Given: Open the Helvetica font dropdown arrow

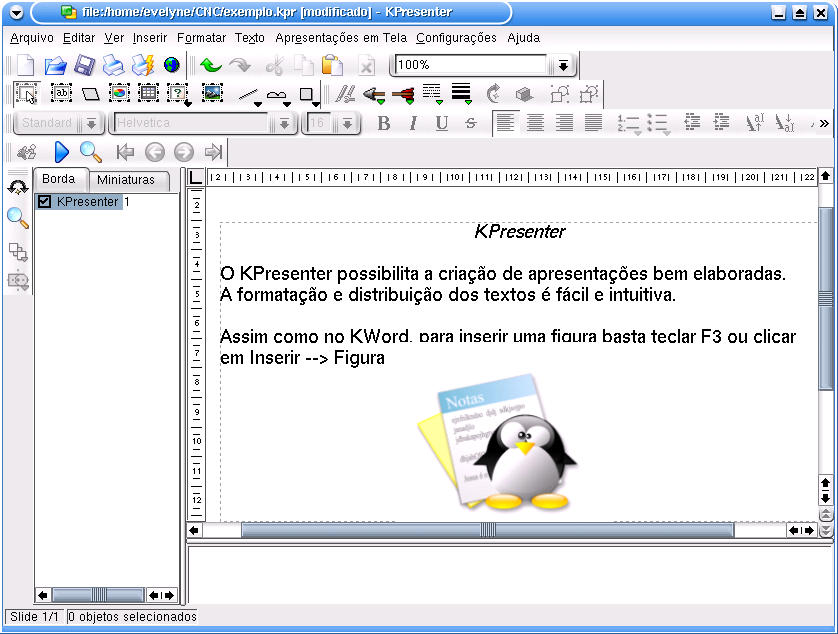Looking at the screenshot, I should coord(284,124).
